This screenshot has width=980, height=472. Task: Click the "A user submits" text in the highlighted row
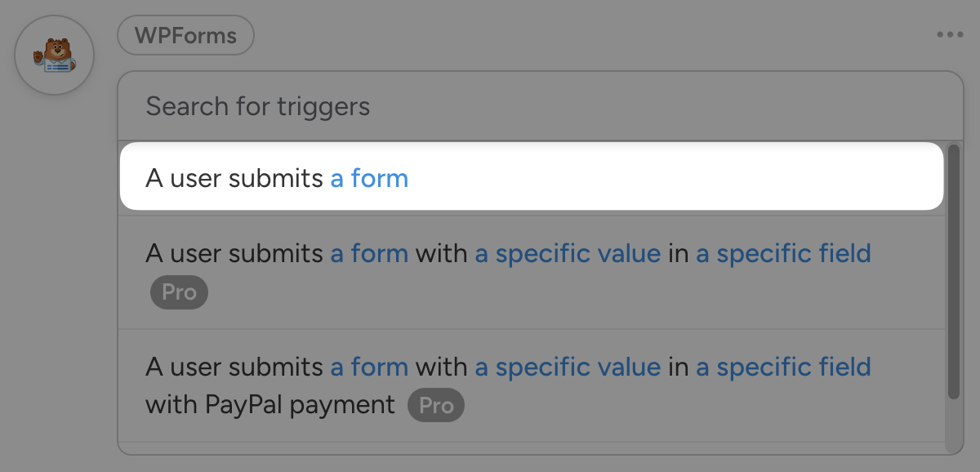[x=234, y=178]
